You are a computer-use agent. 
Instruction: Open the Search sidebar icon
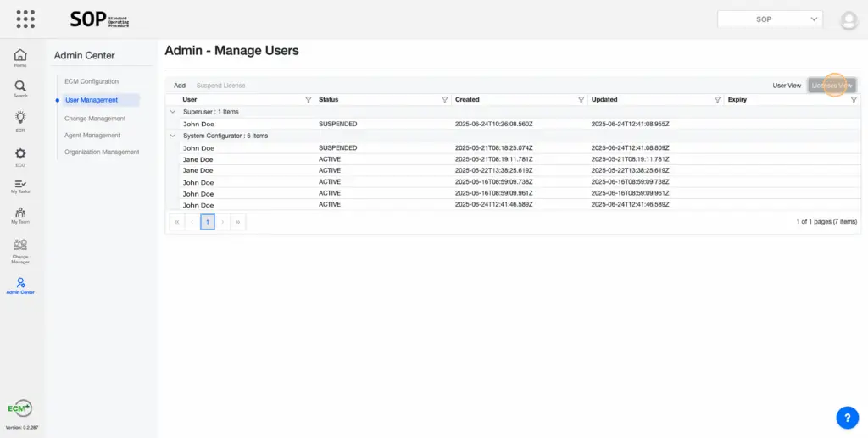(20, 88)
